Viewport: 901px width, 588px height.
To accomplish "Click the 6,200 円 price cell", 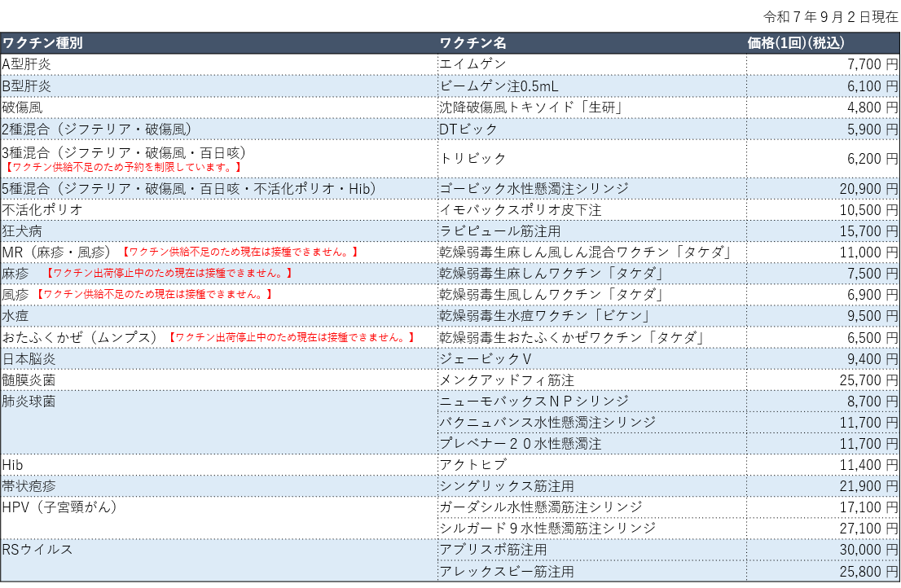I will 823,159.
